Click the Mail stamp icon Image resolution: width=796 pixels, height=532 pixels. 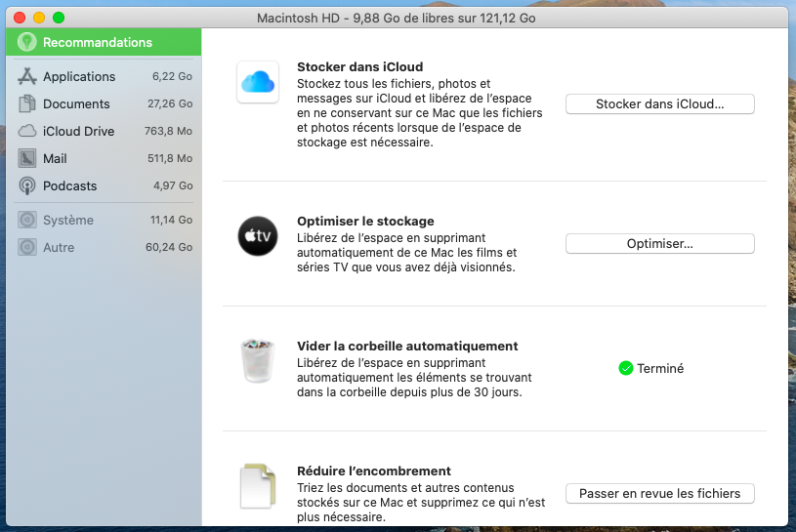tap(27, 159)
